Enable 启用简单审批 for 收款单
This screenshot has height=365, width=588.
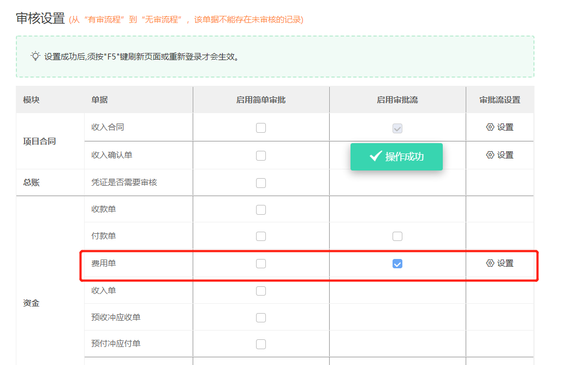tap(260, 209)
